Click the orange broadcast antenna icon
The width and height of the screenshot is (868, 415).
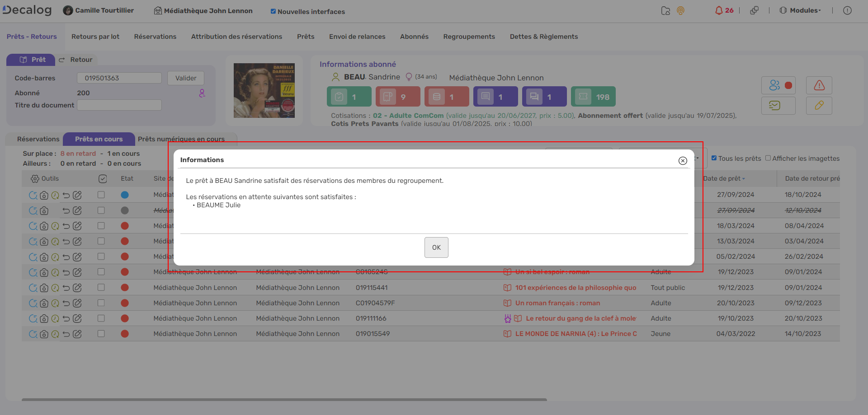click(680, 11)
